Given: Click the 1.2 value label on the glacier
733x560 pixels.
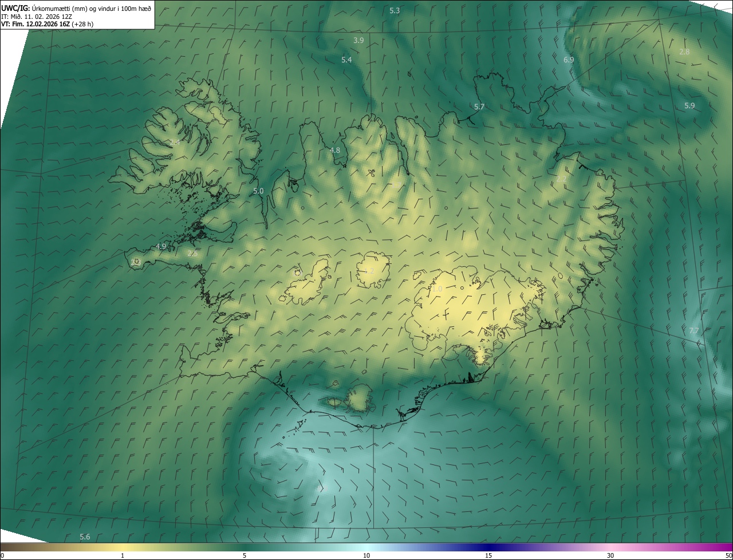Looking at the screenshot, I should [369, 271].
